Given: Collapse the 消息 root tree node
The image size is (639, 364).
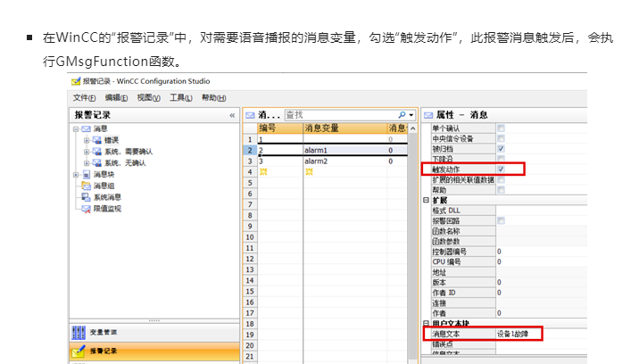Looking at the screenshot, I should coord(76,129).
